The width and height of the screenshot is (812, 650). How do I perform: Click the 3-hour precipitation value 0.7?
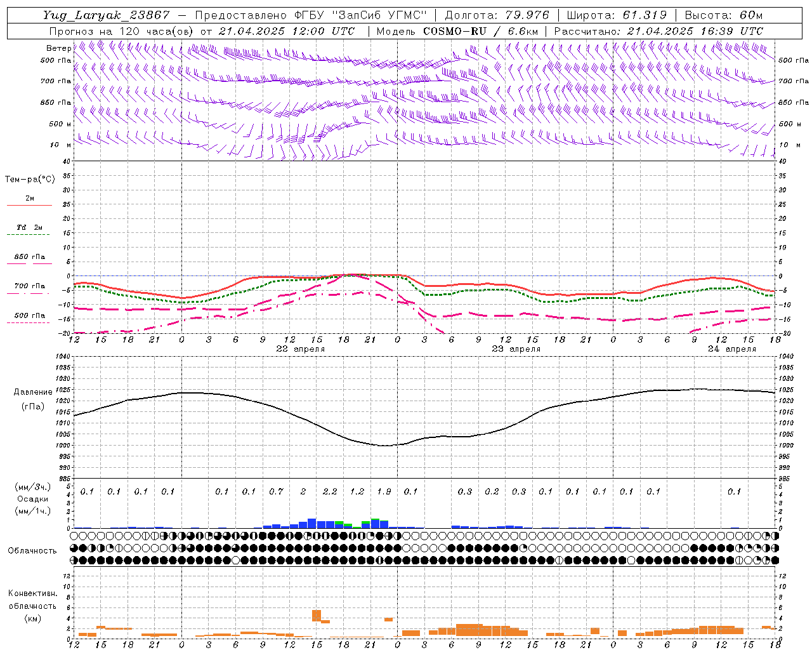tap(276, 491)
